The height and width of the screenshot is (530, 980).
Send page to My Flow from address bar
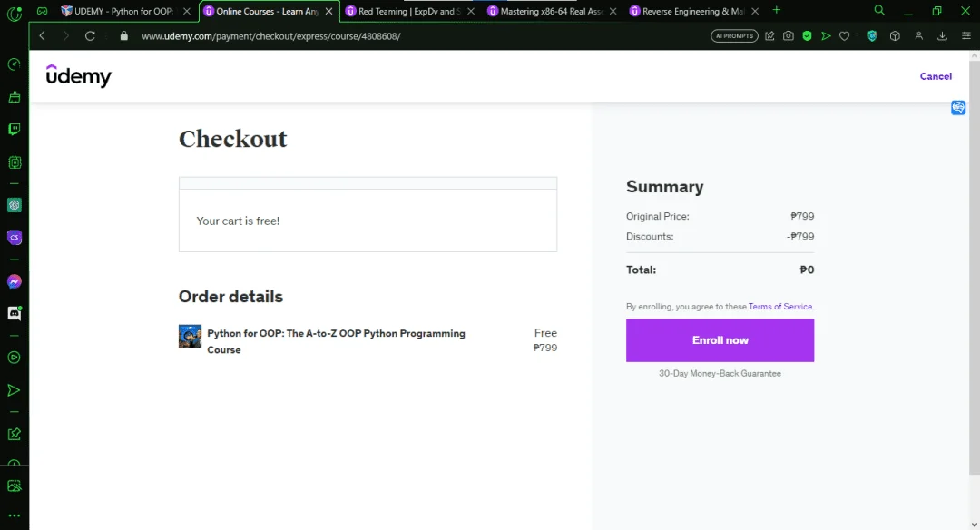[826, 36]
